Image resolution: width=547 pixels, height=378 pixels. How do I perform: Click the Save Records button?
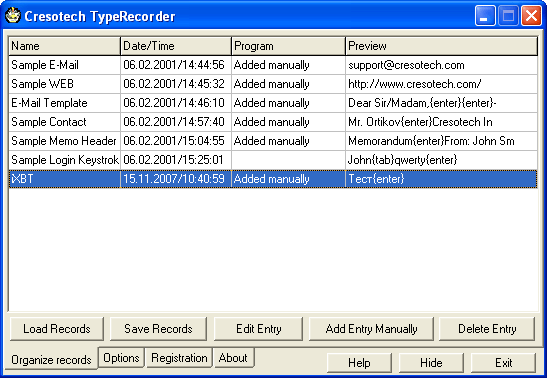pyautogui.click(x=158, y=329)
